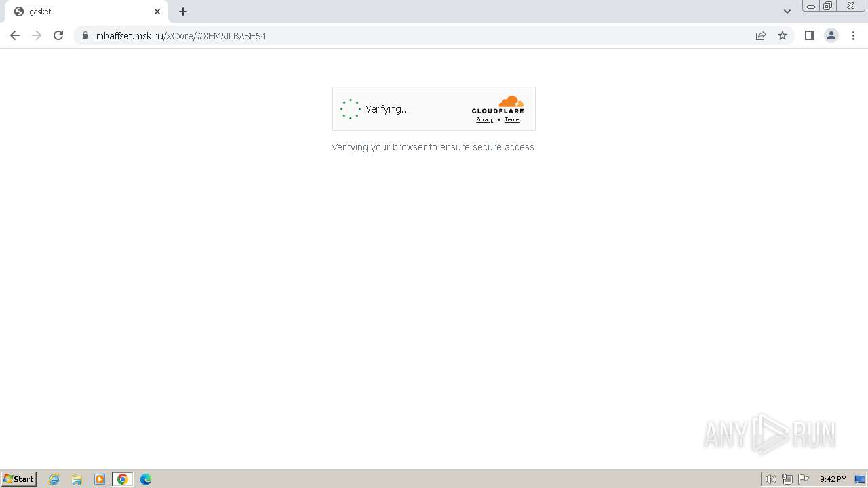Open the browser side panel
Image resolution: width=868 pixels, height=488 pixels.
coord(809,35)
